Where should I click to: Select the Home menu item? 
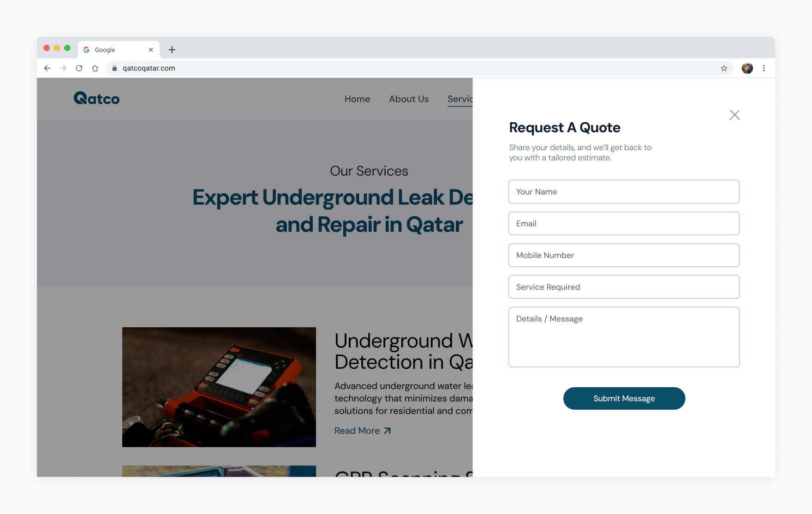point(357,99)
